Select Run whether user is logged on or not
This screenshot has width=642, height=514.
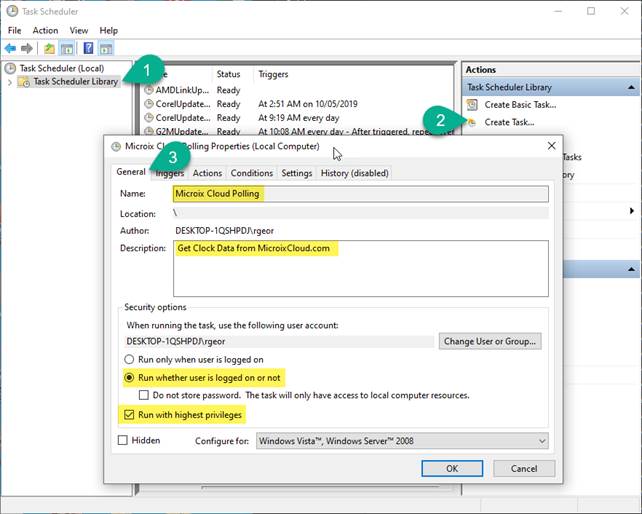[x=130, y=377]
